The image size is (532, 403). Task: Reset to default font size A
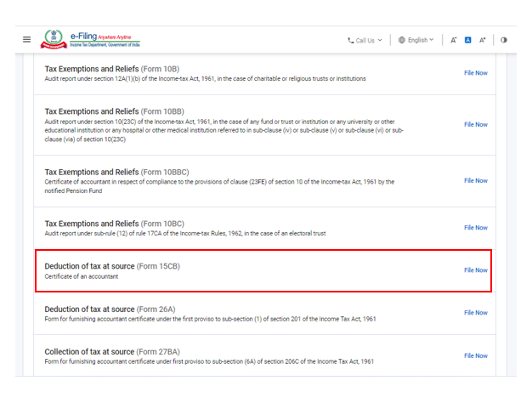pos(467,40)
